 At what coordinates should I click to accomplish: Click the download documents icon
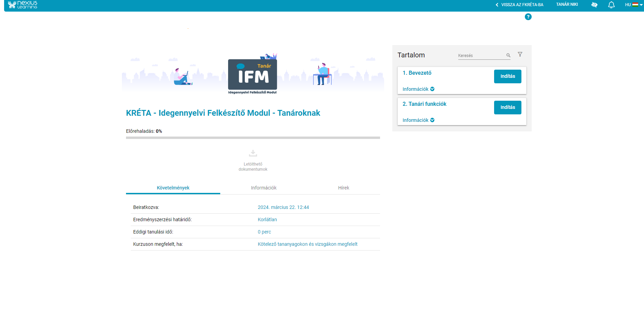pos(253,153)
